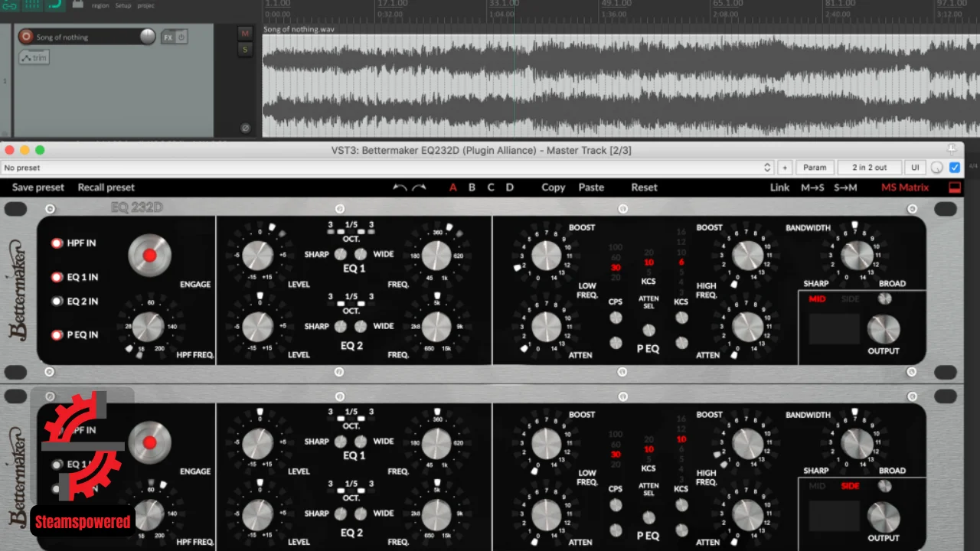Click the preset stepper arrows

pos(768,168)
